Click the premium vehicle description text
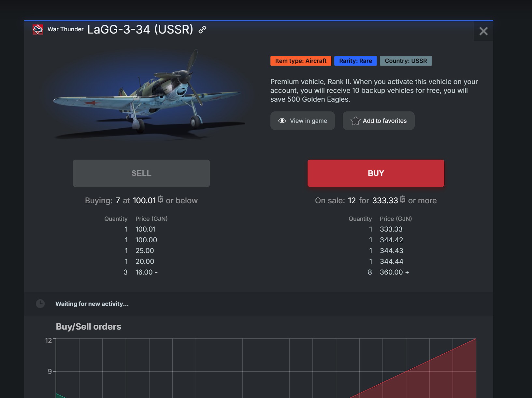Screen dimensions: 532x398 click(x=374, y=91)
